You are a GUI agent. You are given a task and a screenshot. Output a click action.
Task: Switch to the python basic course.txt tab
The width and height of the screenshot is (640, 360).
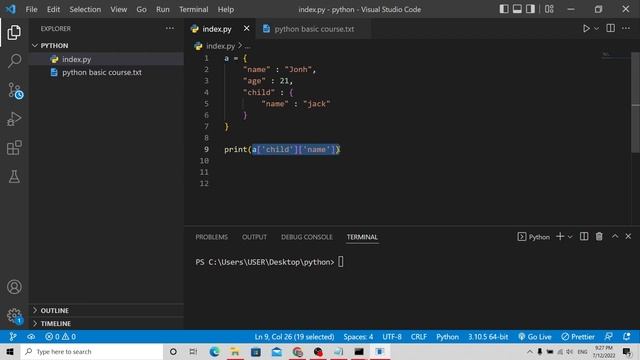[314, 29]
